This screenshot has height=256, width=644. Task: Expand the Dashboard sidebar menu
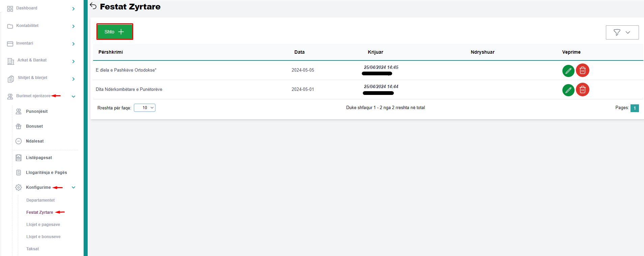tap(73, 9)
